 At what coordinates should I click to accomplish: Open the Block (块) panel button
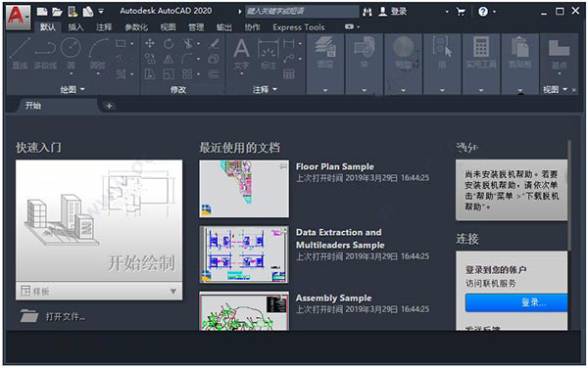pyautogui.click(x=364, y=53)
